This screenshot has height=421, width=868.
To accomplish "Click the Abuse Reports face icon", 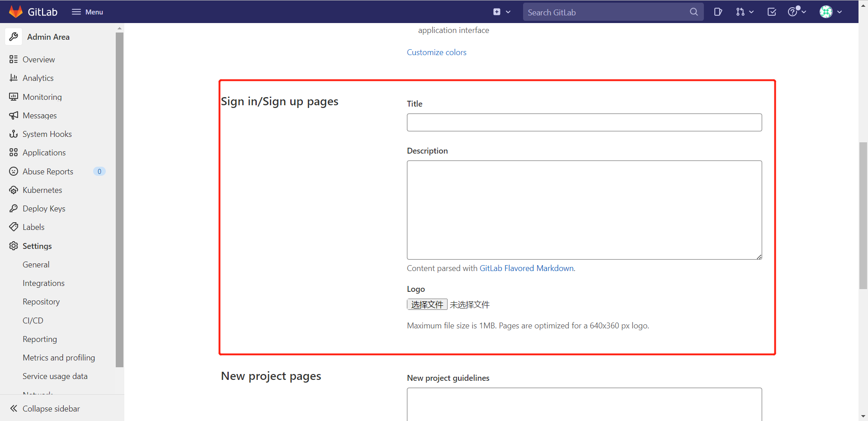I will [14, 171].
